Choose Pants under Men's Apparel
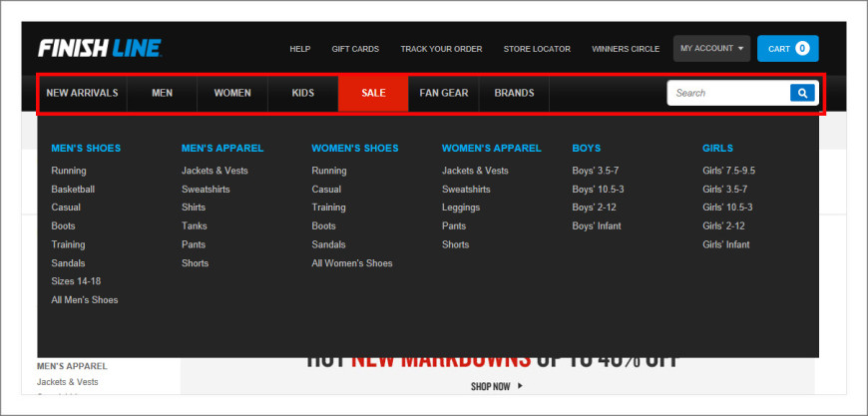 click(x=194, y=244)
